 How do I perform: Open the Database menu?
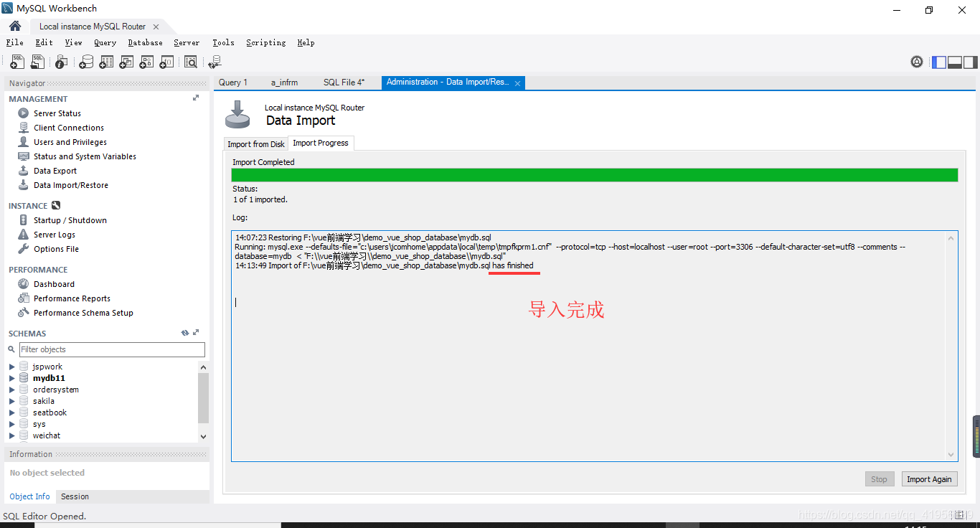[145, 42]
